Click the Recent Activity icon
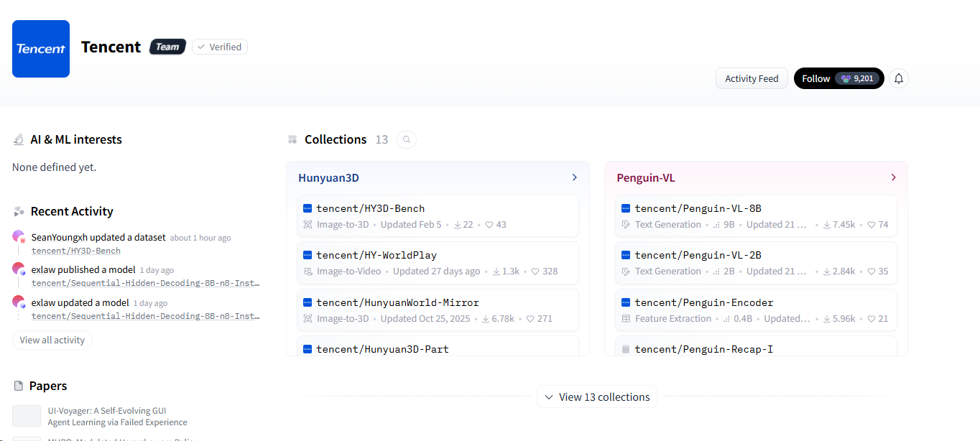The height and width of the screenshot is (441, 980). [19, 211]
